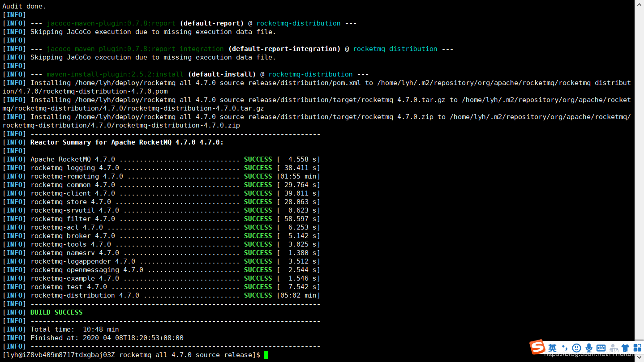Start voice input with microphone icon
This screenshot has height=362, width=644.
[589, 348]
